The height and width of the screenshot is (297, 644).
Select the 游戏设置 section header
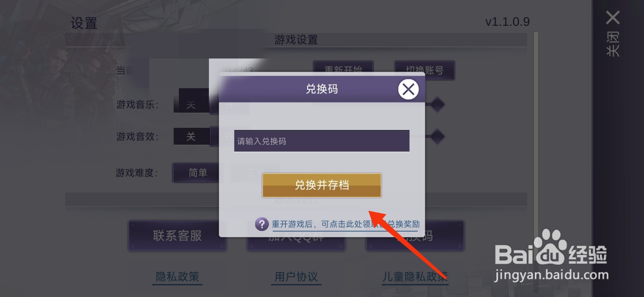[x=296, y=40]
